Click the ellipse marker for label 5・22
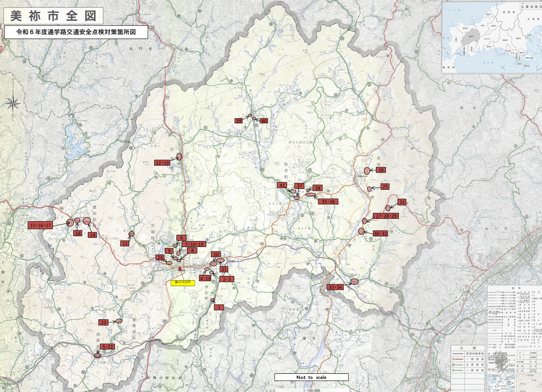Image resolution: width=542 pixels, height=392 pixels. click(97, 355)
